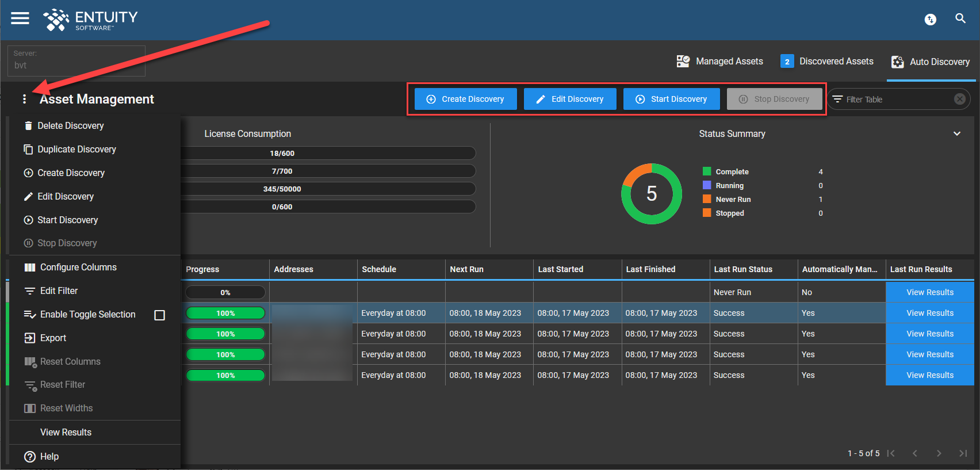Click the filter lines icon in Filter Table
This screenshot has width=980, height=470.
pyautogui.click(x=837, y=99)
